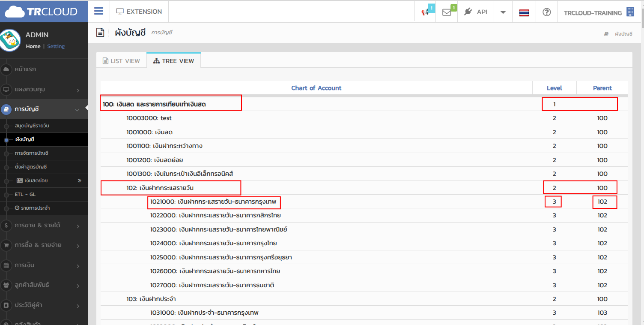Expand ประวัติคู่ค้า sidebar menu
Image resolution: width=644 pixels, height=325 pixels.
click(44, 305)
